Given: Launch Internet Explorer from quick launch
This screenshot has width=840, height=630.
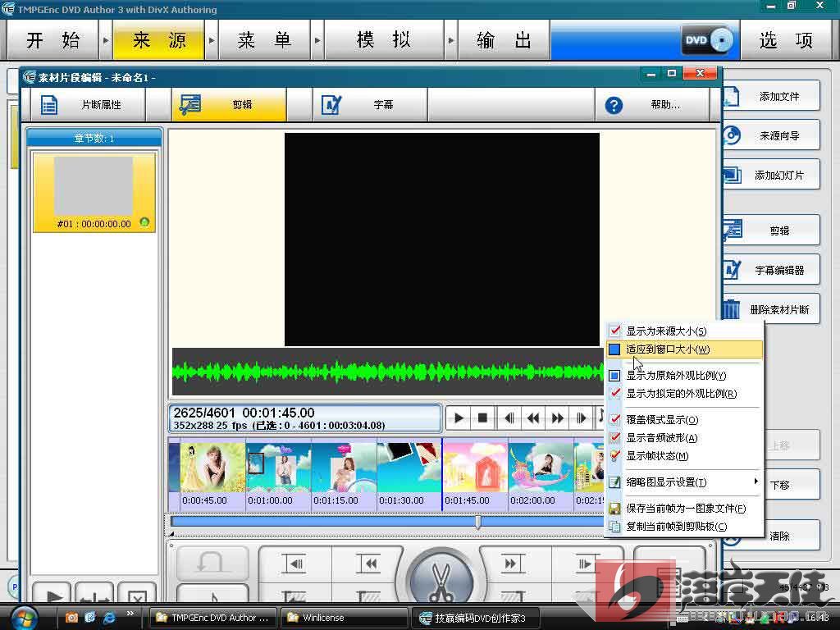Looking at the screenshot, I should coord(109,618).
